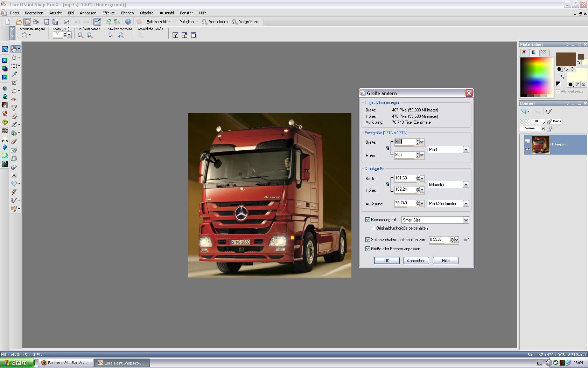Toggle the Pixelgröße aspect lock icon

[387, 148]
